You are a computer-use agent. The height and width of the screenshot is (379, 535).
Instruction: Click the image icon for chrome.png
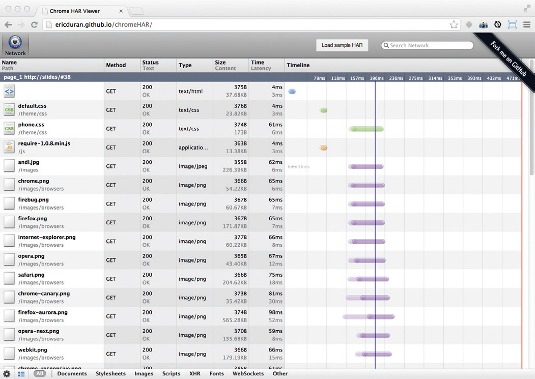[x=9, y=185]
